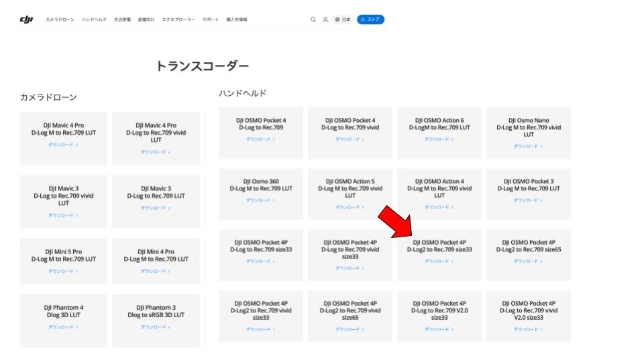Download DJI Phantom 4 Dlog 3D LUT
The height and width of the screenshot is (362, 644).
coord(63,327)
